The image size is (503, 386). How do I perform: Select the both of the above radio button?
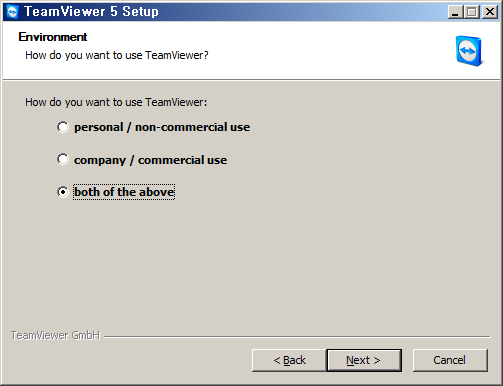tap(63, 192)
